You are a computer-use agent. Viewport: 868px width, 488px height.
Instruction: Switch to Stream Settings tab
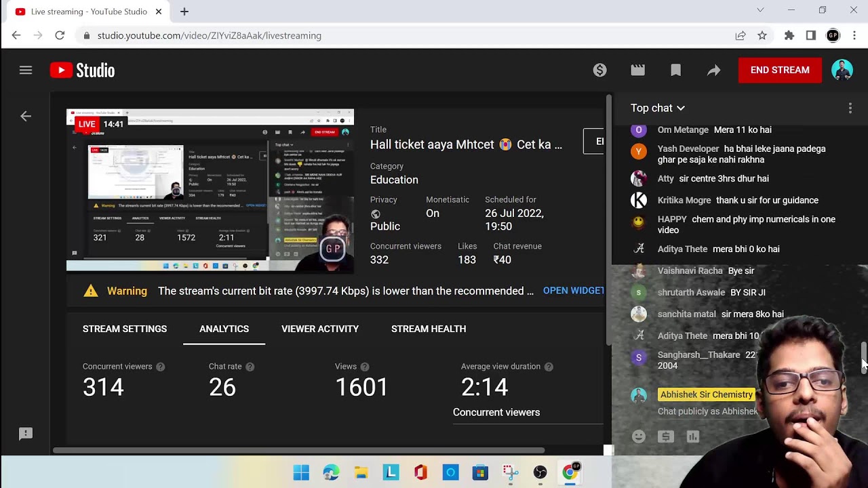125,329
